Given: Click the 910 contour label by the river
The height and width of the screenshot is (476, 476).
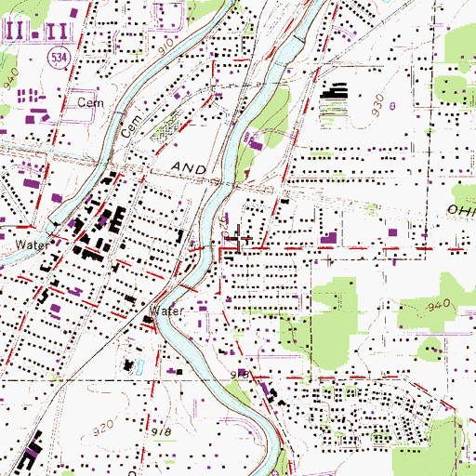Looking at the screenshot, I should click(165, 46).
